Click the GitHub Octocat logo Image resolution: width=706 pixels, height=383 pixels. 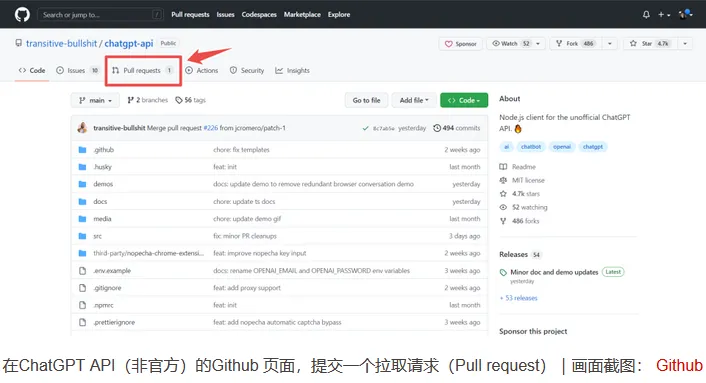[22, 14]
